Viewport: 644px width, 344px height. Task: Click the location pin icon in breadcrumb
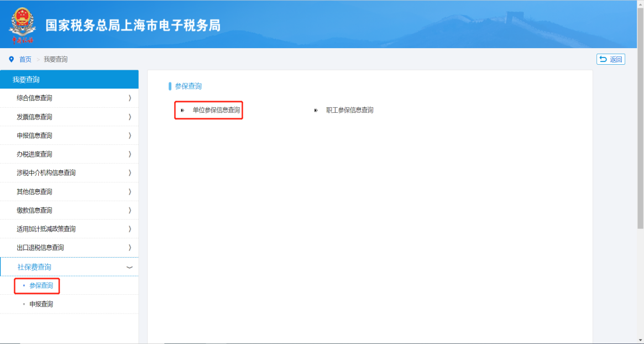11,60
